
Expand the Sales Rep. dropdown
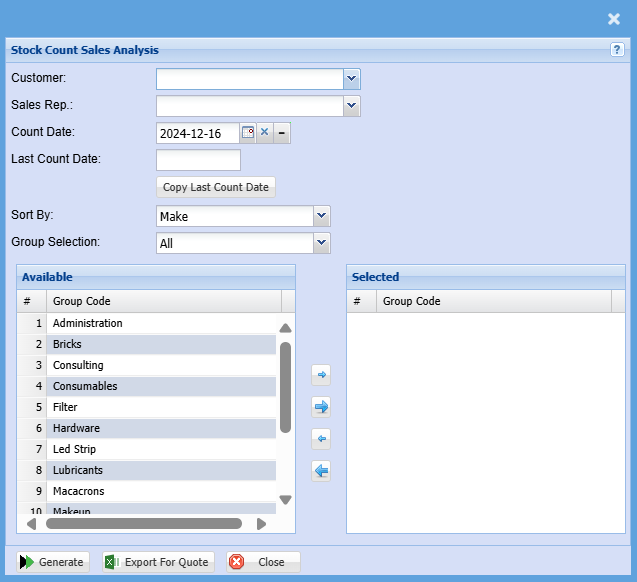tap(351, 106)
